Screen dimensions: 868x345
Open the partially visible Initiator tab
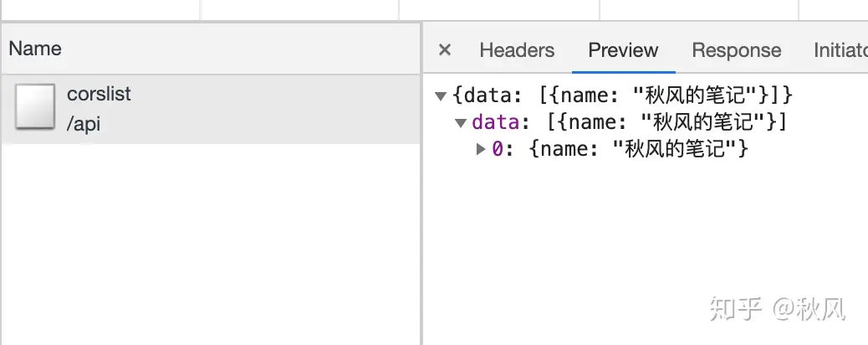coord(840,50)
